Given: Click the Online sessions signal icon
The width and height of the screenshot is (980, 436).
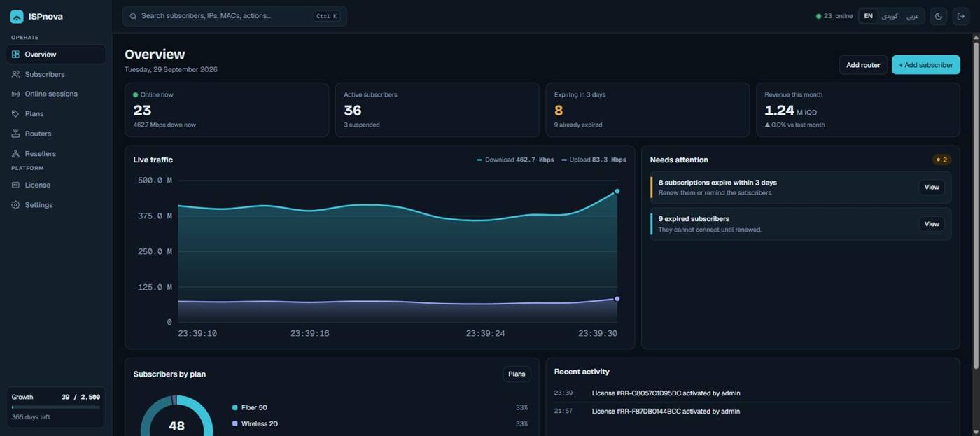Looking at the screenshot, I should tap(15, 94).
